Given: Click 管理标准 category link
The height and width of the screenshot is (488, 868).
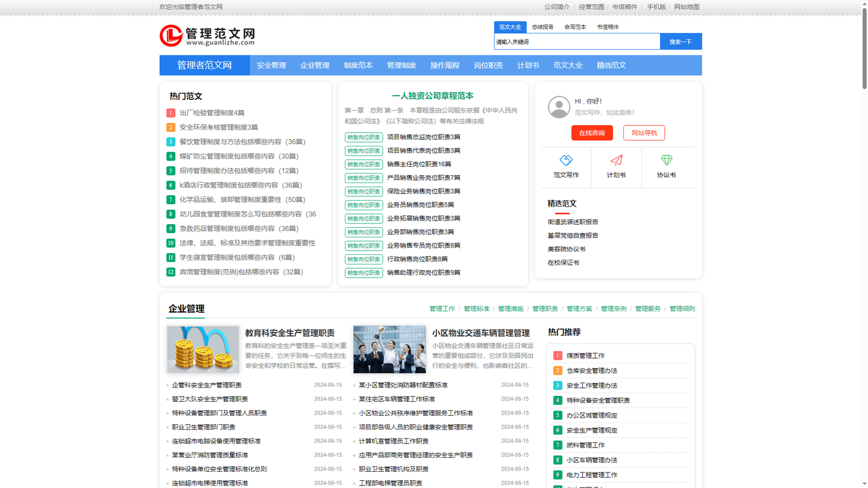Looking at the screenshot, I should 477,308.
